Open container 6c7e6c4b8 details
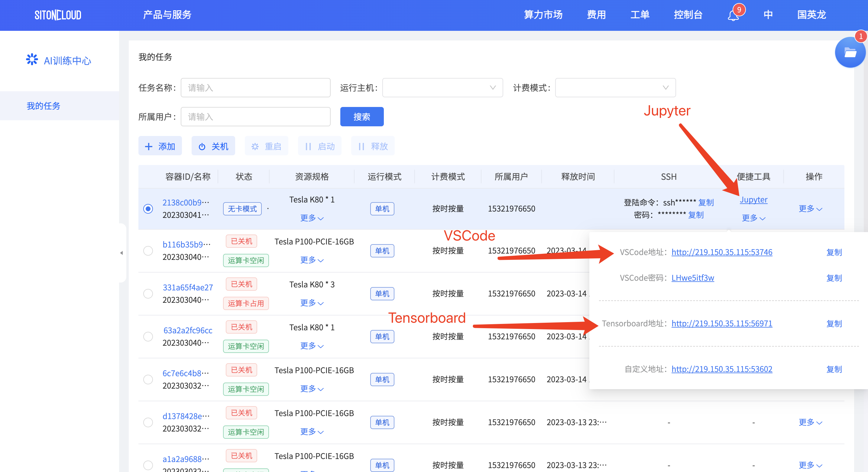 [x=186, y=373]
